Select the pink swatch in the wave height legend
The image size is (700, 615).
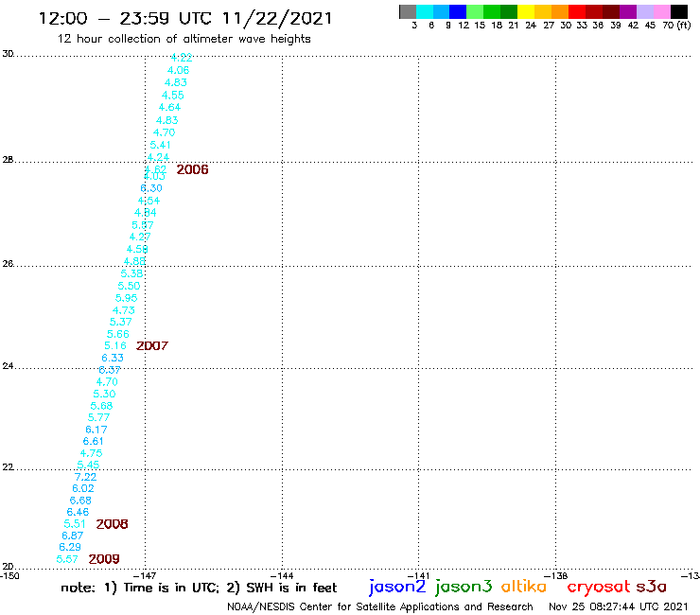(x=662, y=11)
